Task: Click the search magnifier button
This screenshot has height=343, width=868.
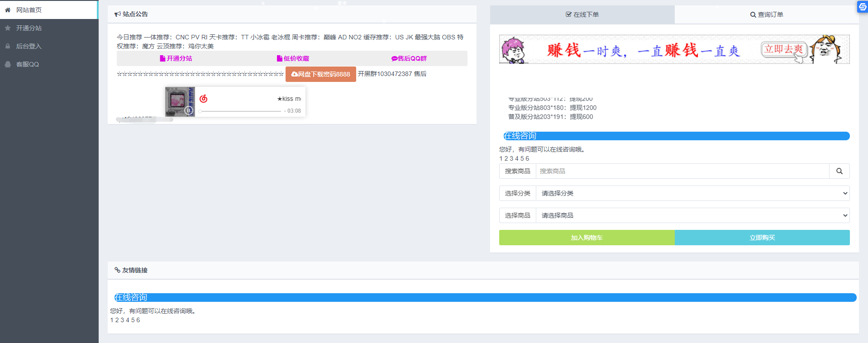Action: coord(839,171)
